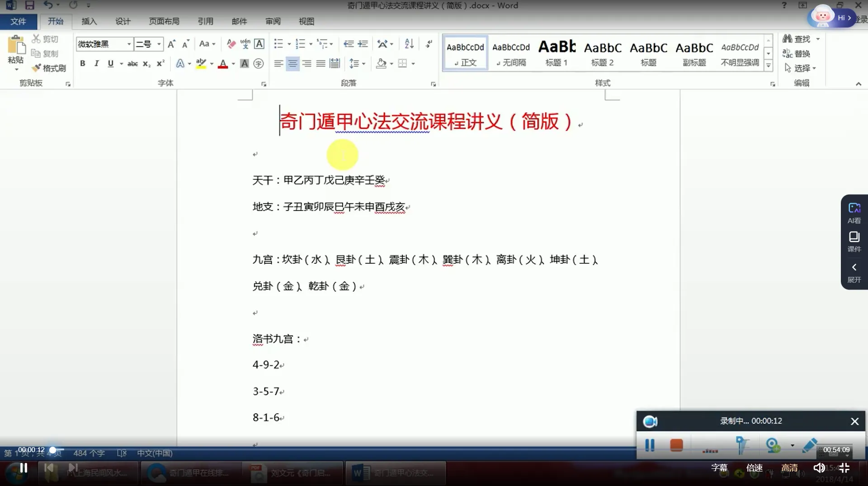The image size is (868, 486).
Task: Apply yellow text highlight
Action: point(201,63)
